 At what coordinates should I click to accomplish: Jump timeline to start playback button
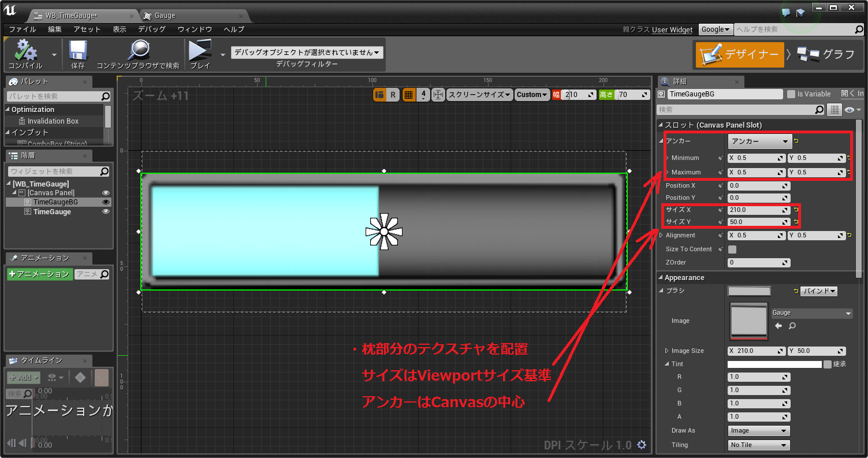point(11,443)
